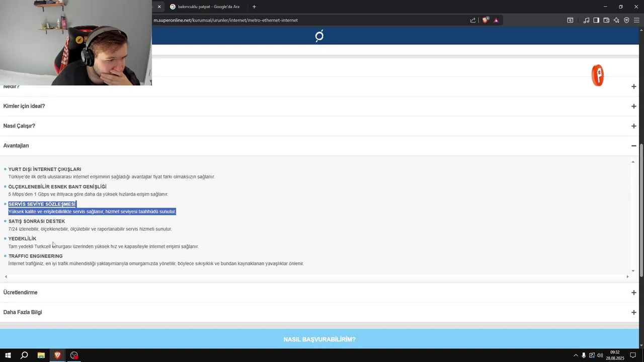Expand the Kimler için ideal? section
Viewport: 644px width, 362px height.
pos(319,106)
